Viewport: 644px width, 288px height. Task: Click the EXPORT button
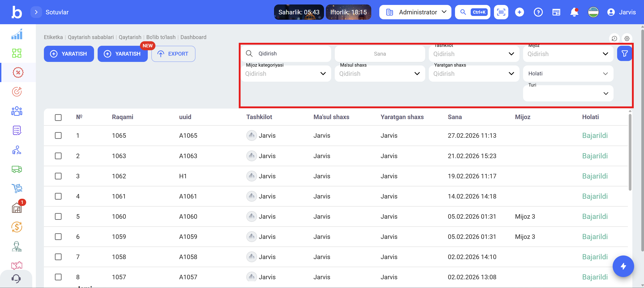coord(173,54)
